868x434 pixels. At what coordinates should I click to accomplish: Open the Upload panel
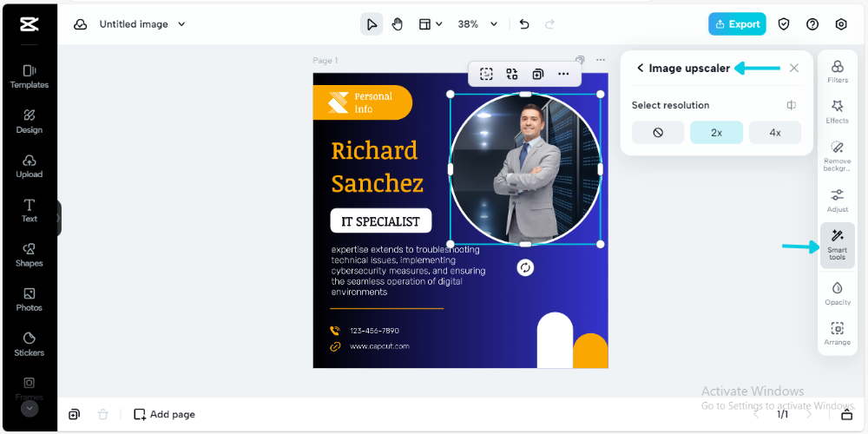click(29, 166)
